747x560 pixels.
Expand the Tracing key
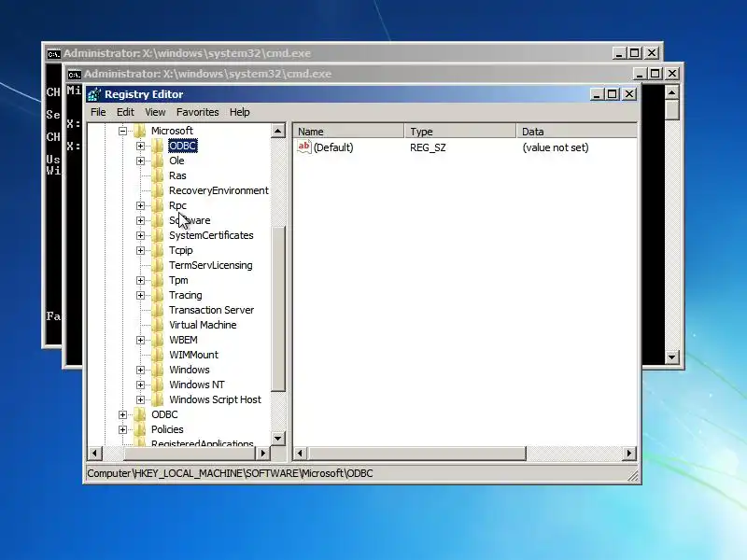coord(141,295)
